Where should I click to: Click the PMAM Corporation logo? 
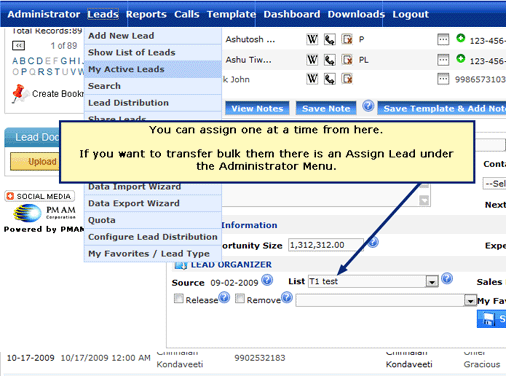(45, 213)
